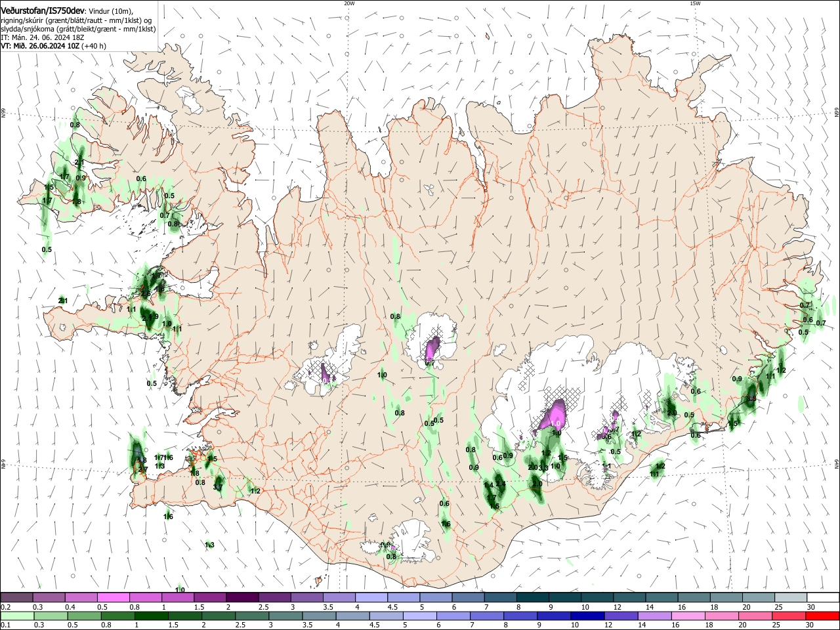Pick the rain legend 4.5–5 swatch
The width and height of the screenshot is (840, 630).
tap(387, 616)
